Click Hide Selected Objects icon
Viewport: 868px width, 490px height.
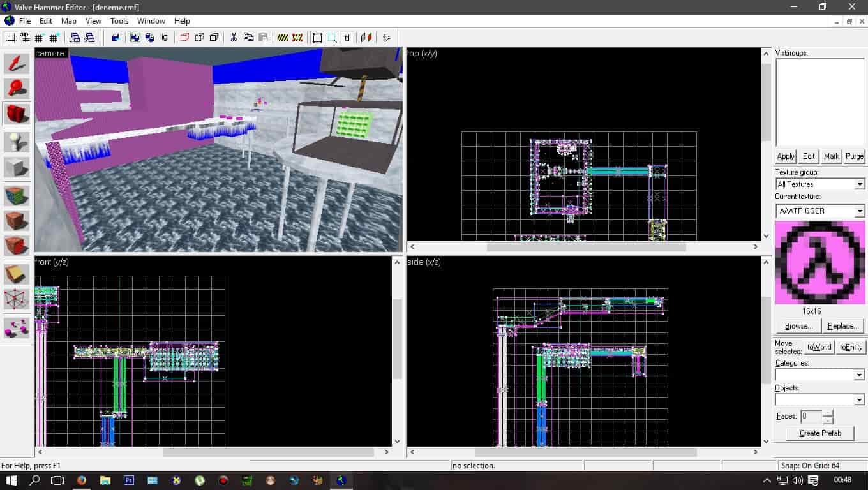coord(184,38)
